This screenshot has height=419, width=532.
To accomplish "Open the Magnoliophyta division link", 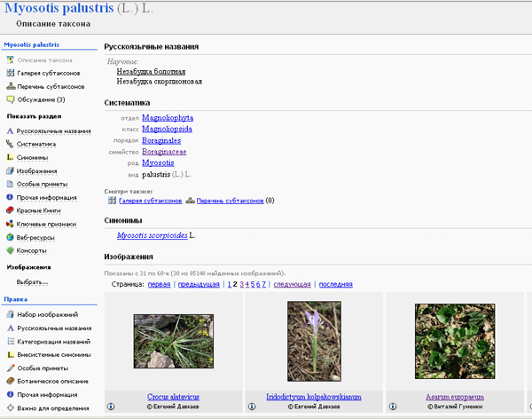I will click(167, 117).
